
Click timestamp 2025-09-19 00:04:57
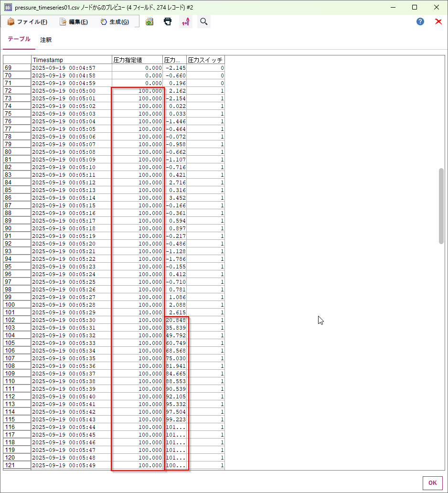[x=64, y=68]
